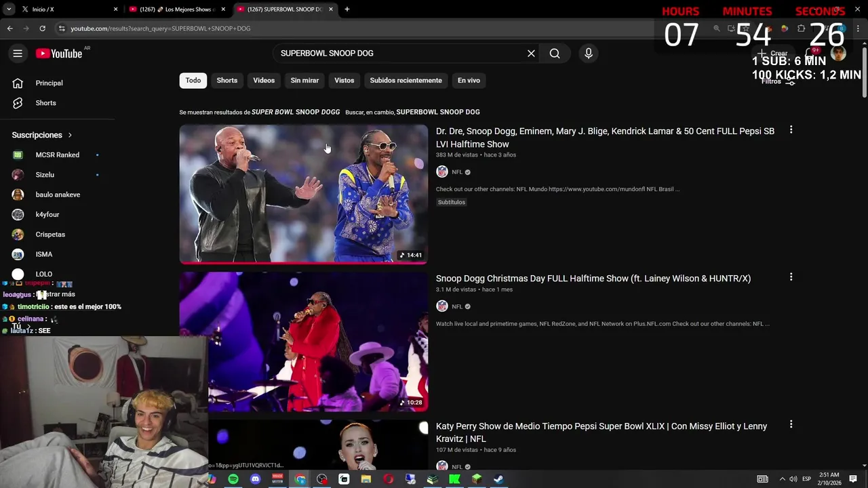Open the green Kick app in taskbar
The width and height of the screenshot is (868, 488).
click(x=454, y=479)
